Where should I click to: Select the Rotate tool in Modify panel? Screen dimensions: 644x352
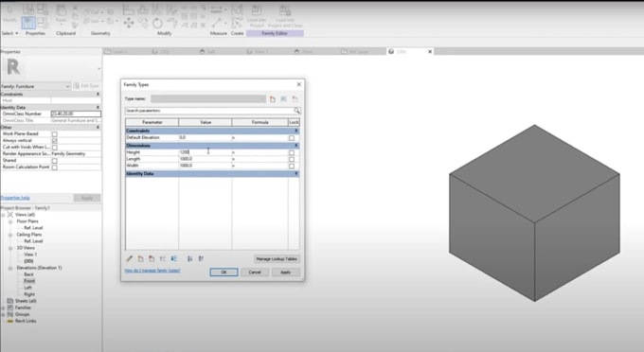(157, 23)
